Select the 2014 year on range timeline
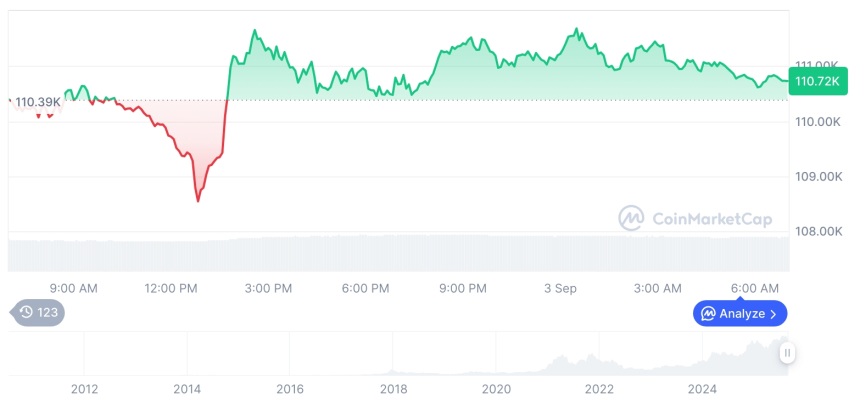This screenshot has width=860, height=401. click(x=186, y=388)
